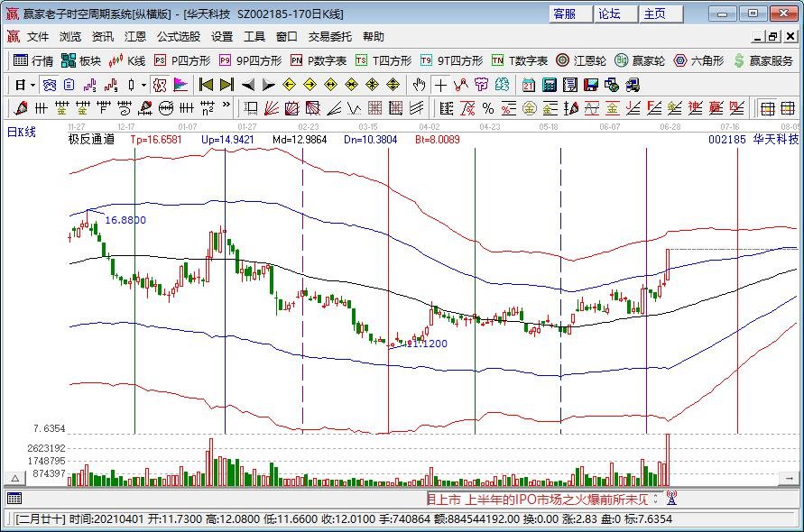The image size is (804, 532).
Task: Click yellow diamond up-down arrows icon
Action: [x=393, y=85]
